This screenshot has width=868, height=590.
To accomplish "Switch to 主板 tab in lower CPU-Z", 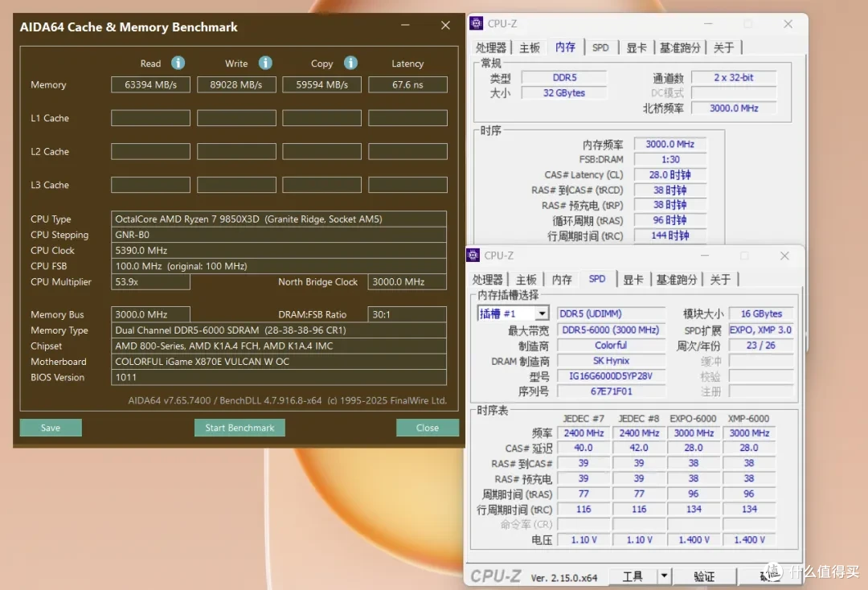I will point(526,280).
